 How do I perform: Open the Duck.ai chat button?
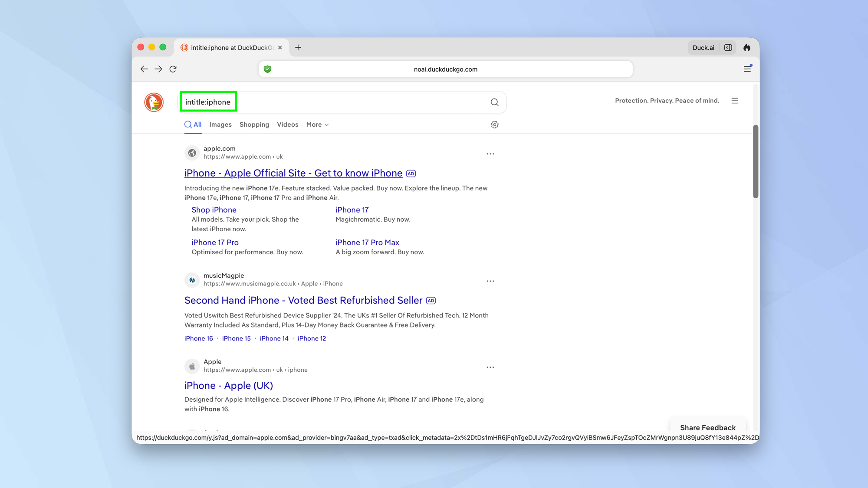(703, 48)
